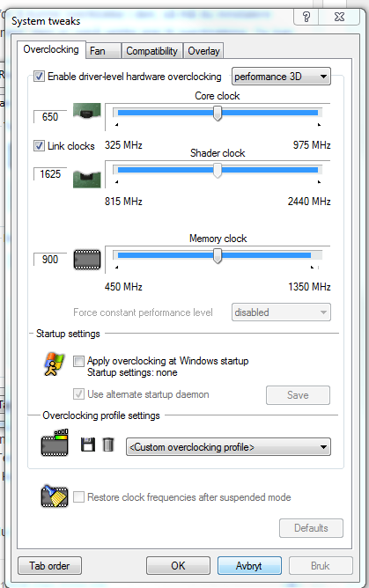Click the broom restore-clocks icon
The height and width of the screenshot is (588, 369).
click(55, 496)
